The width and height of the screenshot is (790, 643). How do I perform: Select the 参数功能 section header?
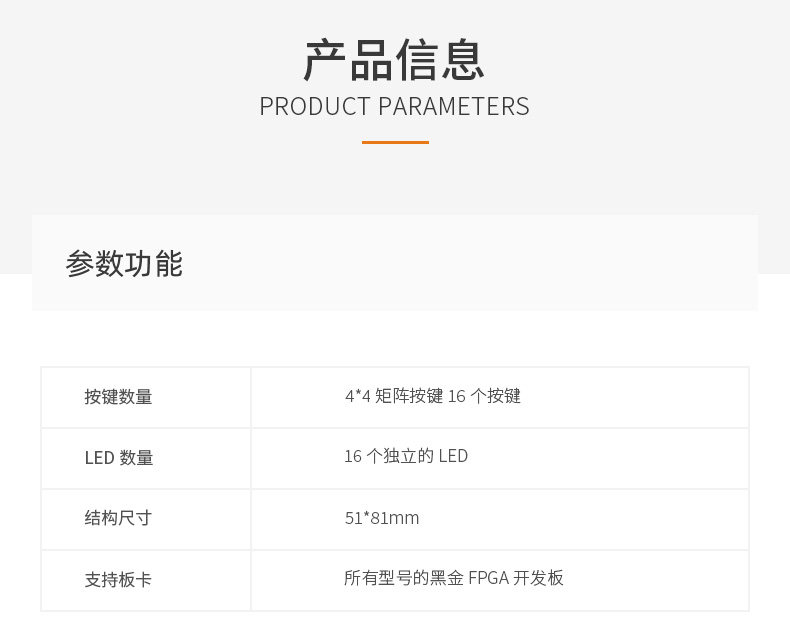(124, 264)
